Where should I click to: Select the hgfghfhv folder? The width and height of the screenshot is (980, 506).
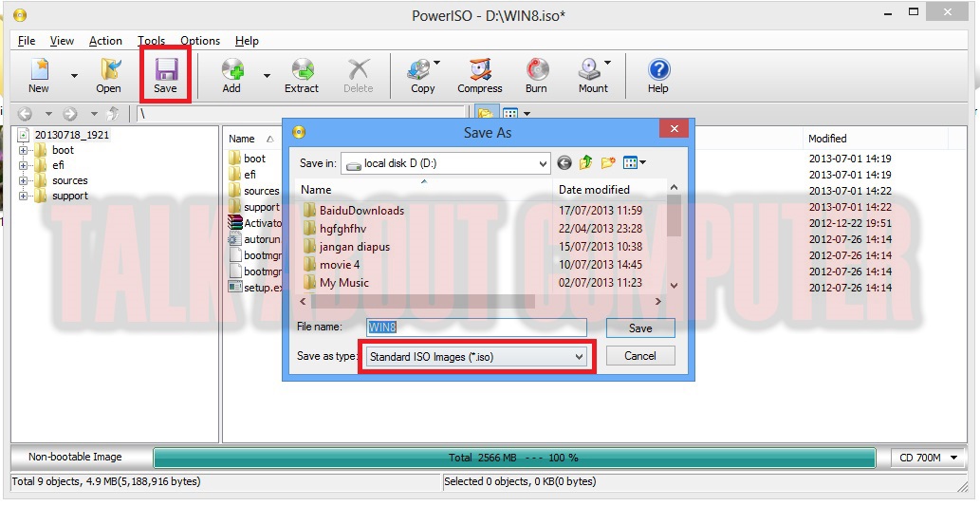point(343,229)
